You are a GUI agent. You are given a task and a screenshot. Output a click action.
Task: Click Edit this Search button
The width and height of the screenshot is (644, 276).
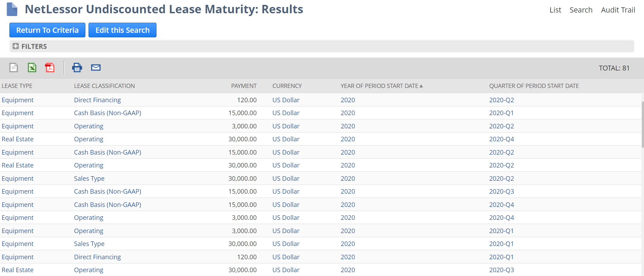(122, 30)
